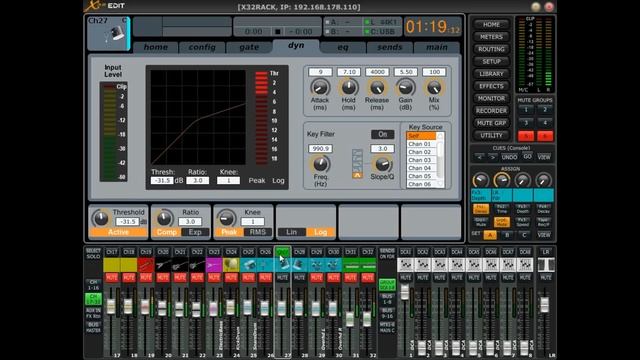Click the next cue arrow button
Viewport: 640px width, 360px height.
pos(492,157)
